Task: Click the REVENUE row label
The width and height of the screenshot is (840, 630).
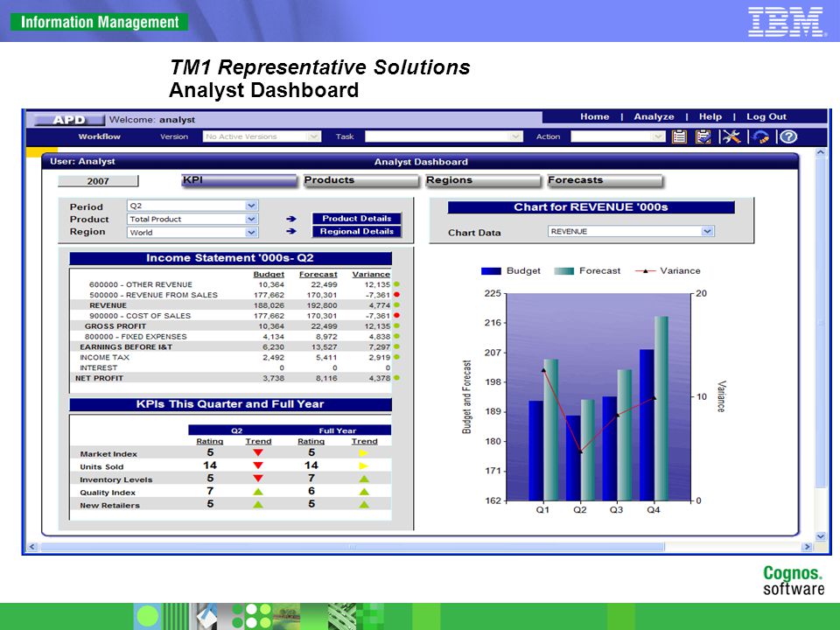Action: click(108, 305)
